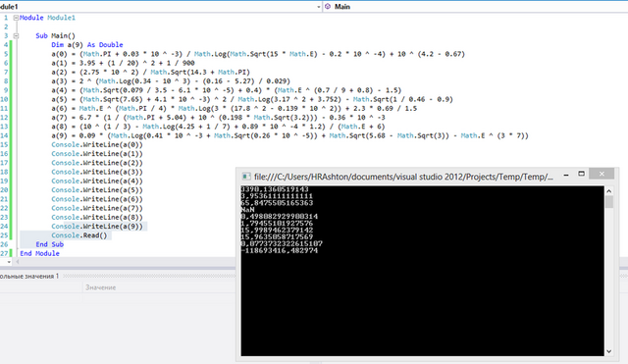628x364 pixels.
Task: Select the watch panel title tab
Action: tap(29, 276)
